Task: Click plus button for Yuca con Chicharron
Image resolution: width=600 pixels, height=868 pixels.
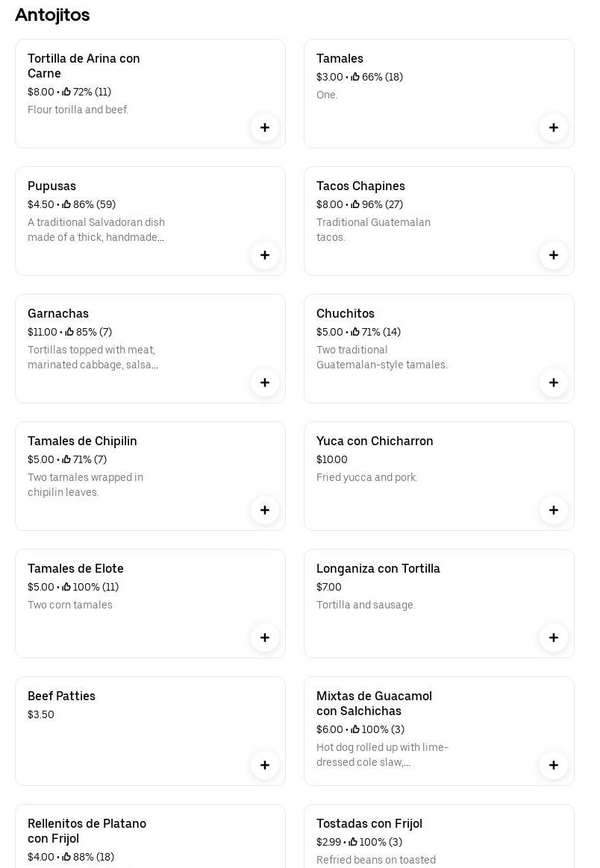Action: coord(554,510)
